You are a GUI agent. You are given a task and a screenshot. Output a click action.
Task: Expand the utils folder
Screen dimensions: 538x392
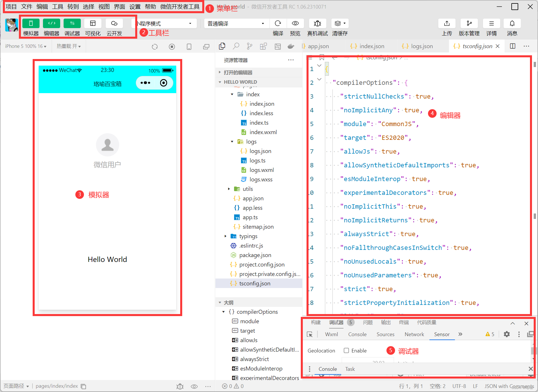click(x=229, y=189)
